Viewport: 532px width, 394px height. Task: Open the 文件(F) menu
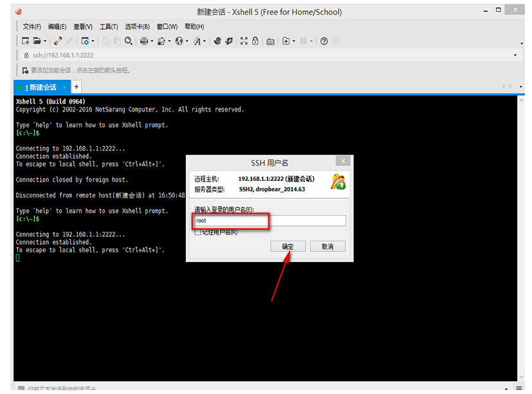click(32, 26)
